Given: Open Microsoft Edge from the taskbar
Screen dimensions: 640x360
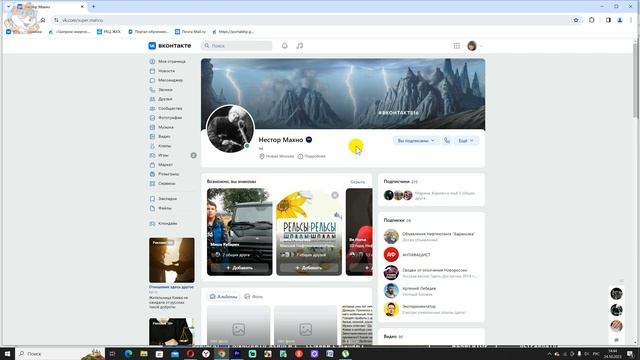Looking at the screenshot, I should (128, 353).
